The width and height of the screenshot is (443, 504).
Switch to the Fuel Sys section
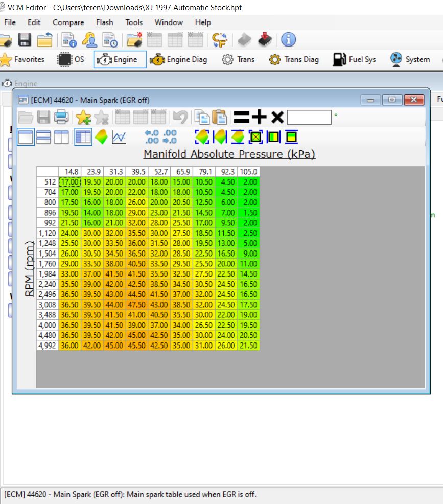pos(356,60)
